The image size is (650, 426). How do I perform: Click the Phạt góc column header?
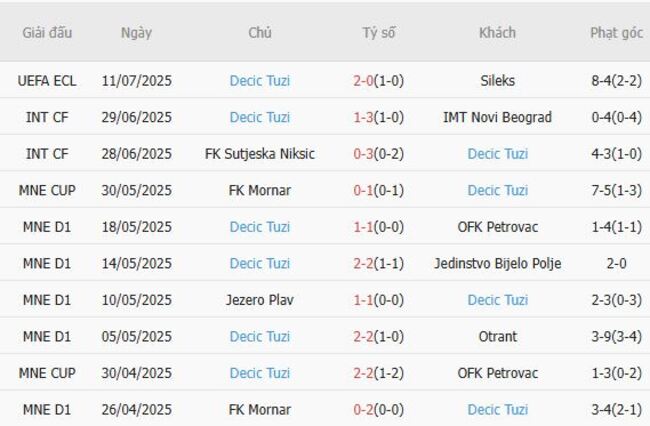click(x=616, y=32)
